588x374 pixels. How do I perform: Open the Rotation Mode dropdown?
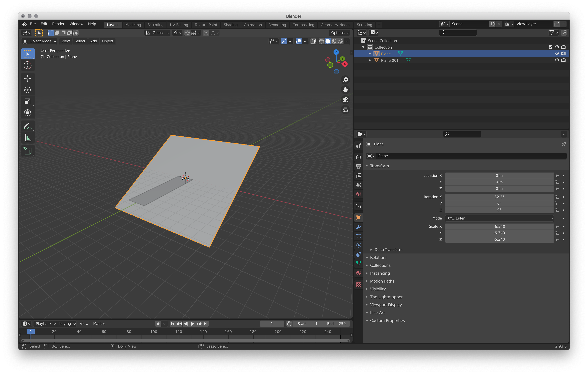499,218
